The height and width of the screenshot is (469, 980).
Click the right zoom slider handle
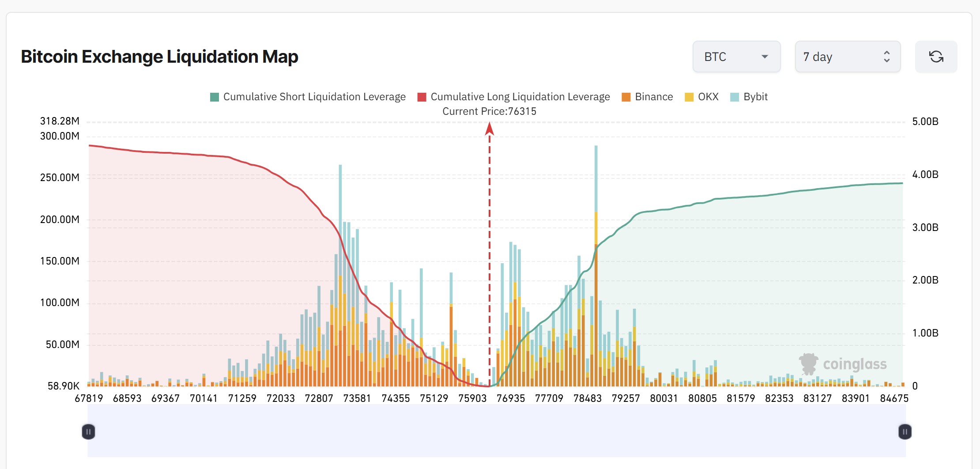[905, 431]
